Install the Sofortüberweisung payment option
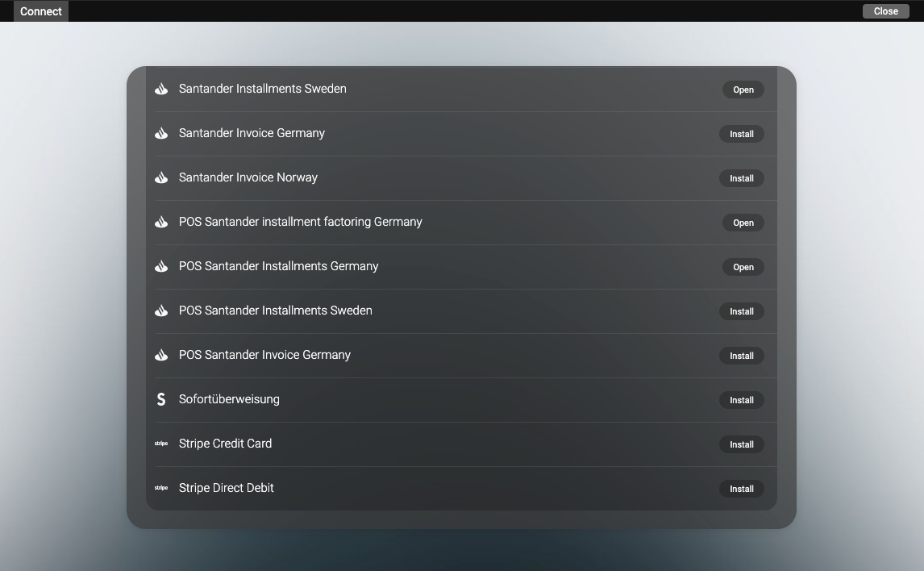 click(741, 400)
